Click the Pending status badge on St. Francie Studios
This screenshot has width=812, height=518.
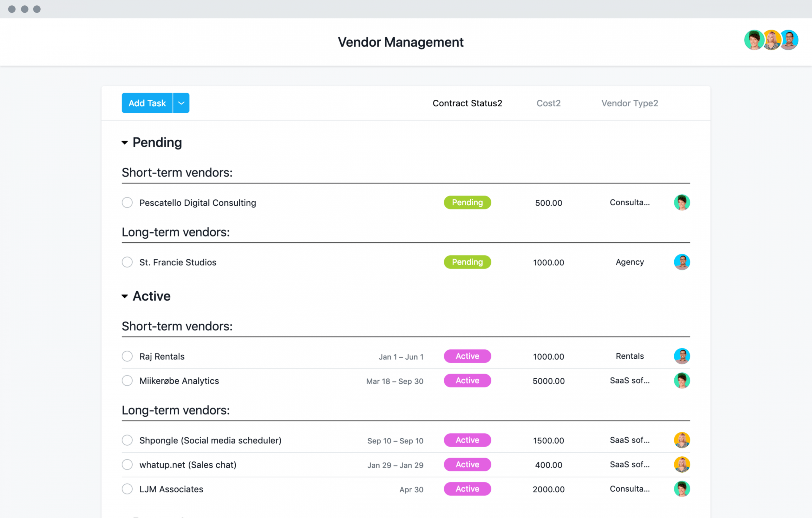click(467, 262)
